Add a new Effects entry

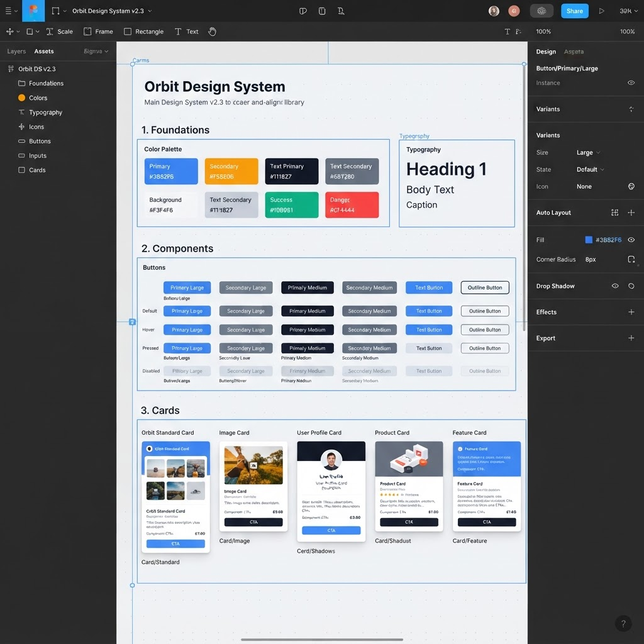click(631, 312)
